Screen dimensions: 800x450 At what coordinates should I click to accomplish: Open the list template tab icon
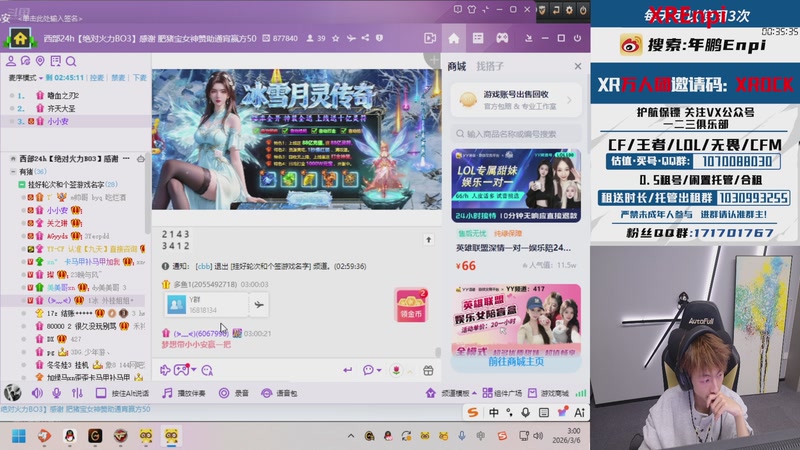point(478,38)
